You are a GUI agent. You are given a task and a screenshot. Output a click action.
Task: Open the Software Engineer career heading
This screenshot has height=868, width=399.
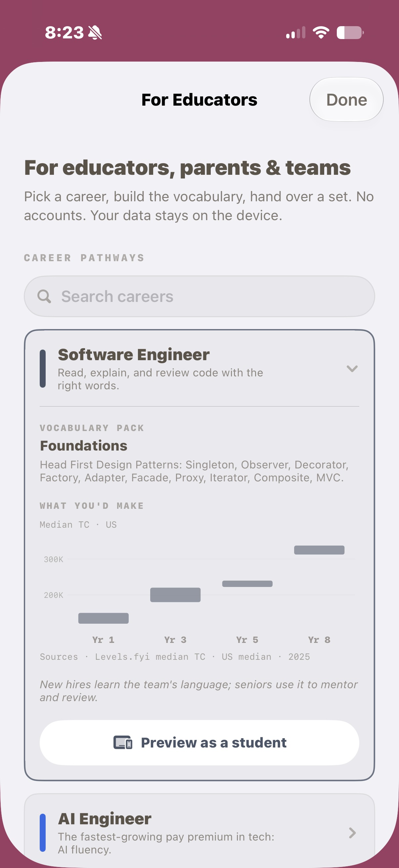tap(134, 355)
